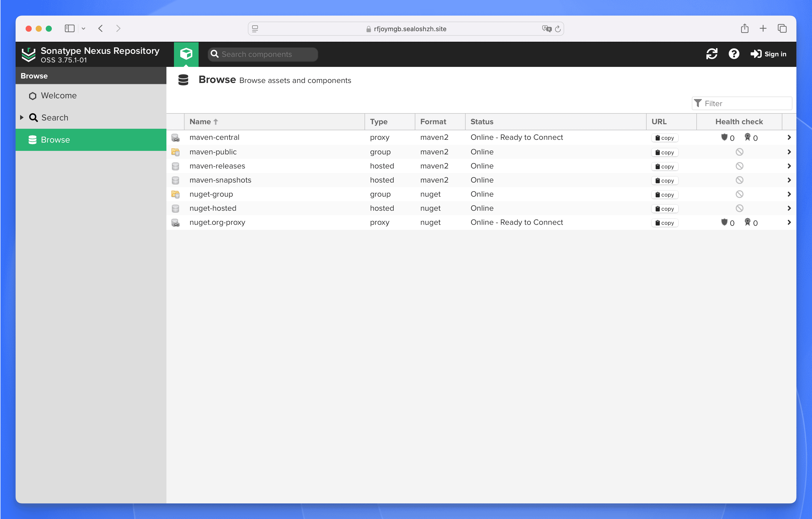This screenshot has width=812, height=519.
Task: Open maven-central via its right chevron
Action: coord(789,138)
